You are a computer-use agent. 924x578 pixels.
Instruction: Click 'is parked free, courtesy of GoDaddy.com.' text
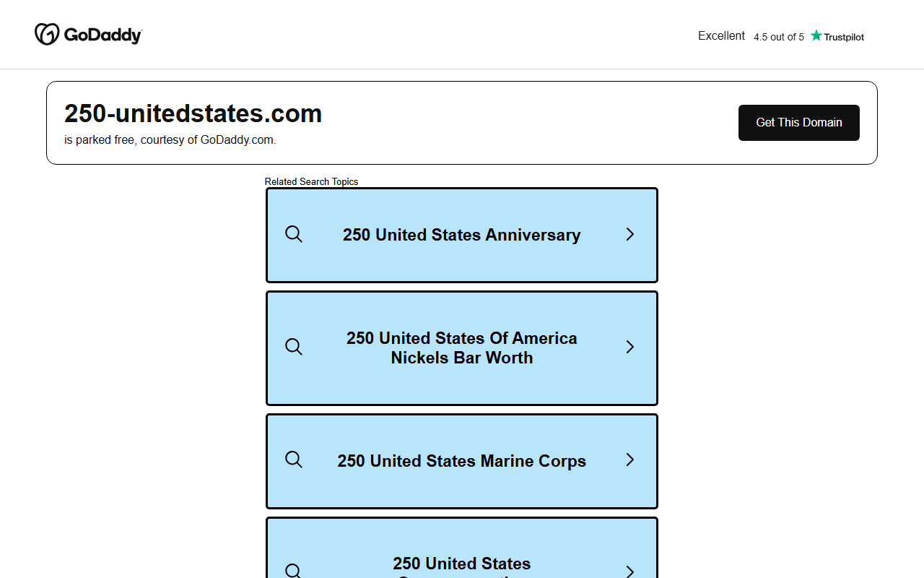[x=170, y=140]
